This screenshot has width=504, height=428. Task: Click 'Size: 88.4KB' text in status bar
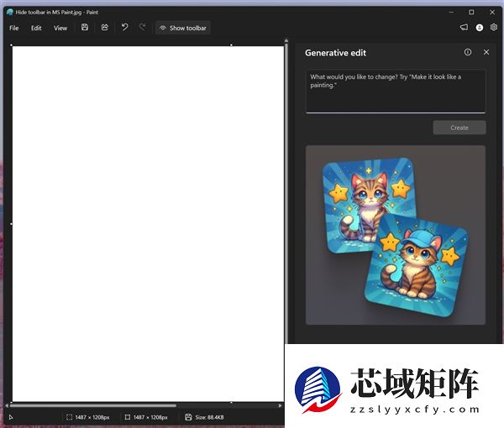pyautogui.click(x=209, y=417)
